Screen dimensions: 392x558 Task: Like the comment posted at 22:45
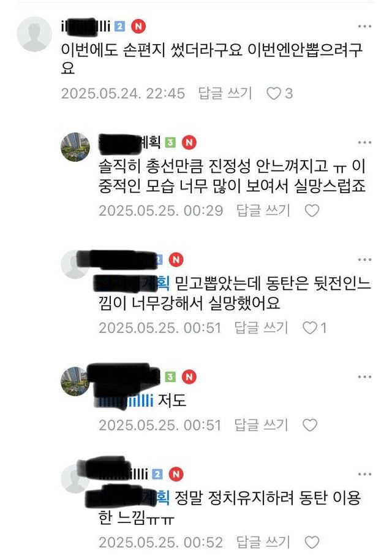[x=274, y=94]
